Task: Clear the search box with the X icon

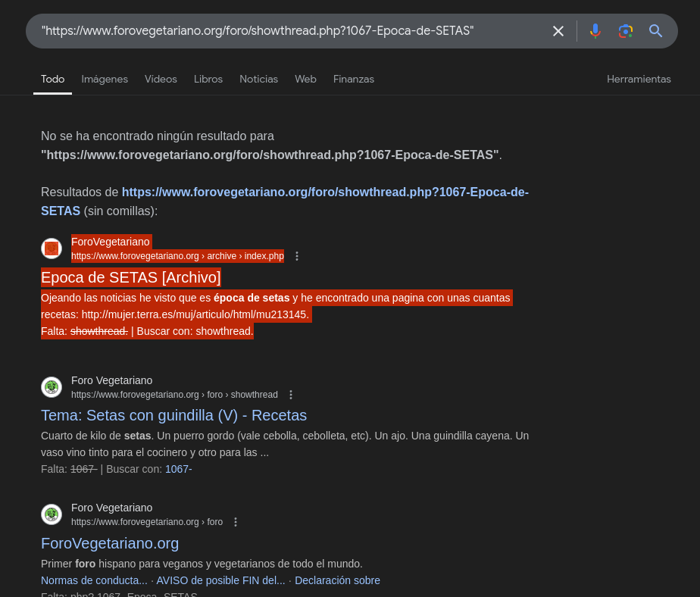Action: click(x=558, y=31)
